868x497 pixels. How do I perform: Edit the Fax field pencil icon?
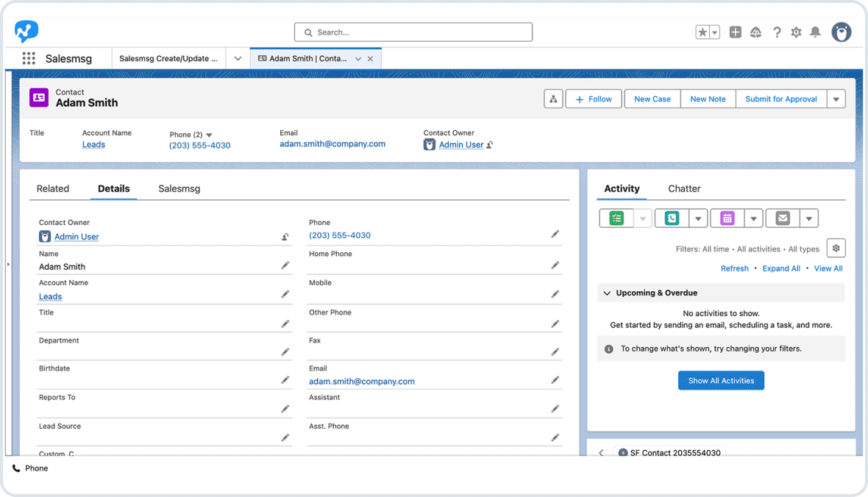pos(555,352)
